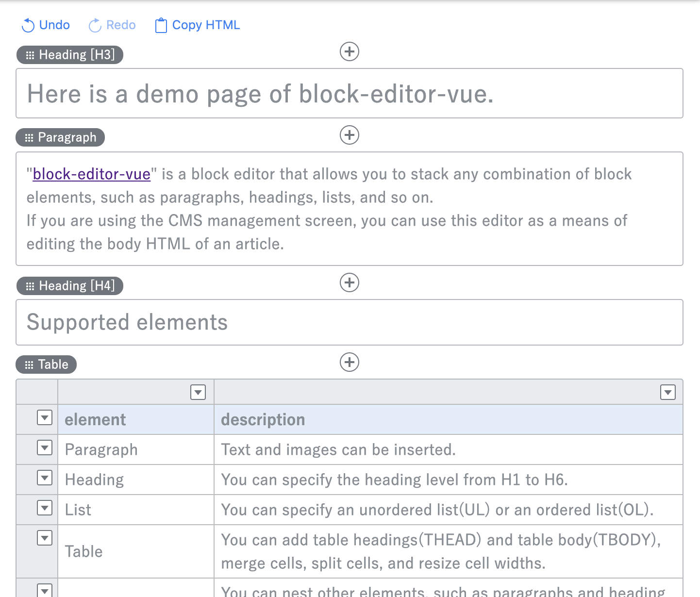The height and width of the screenshot is (597, 700).
Task: Open the element column dropdown menu
Action: (198, 392)
